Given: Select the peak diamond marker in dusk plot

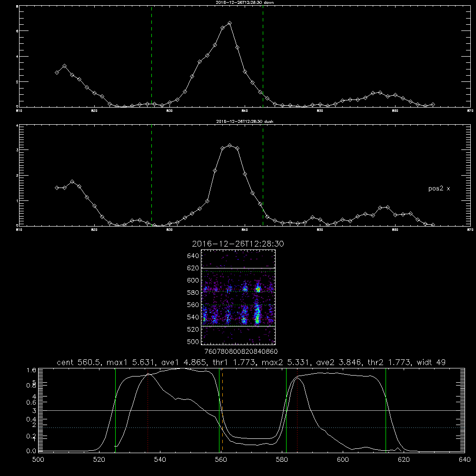Looking at the screenshot, I should pyautogui.click(x=230, y=146).
